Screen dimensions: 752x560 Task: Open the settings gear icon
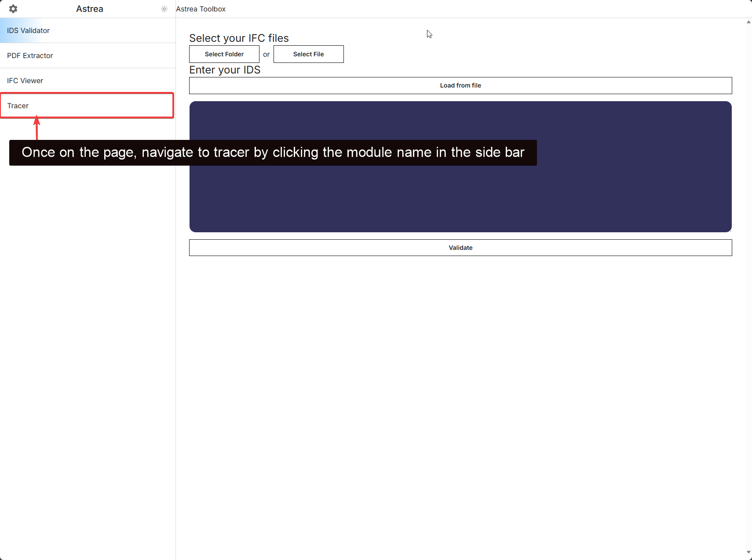(13, 9)
